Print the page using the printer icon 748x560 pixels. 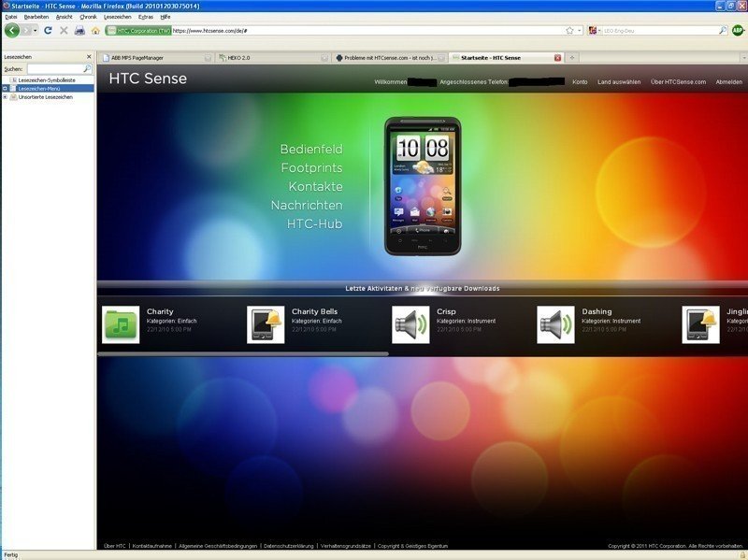pos(79,30)
